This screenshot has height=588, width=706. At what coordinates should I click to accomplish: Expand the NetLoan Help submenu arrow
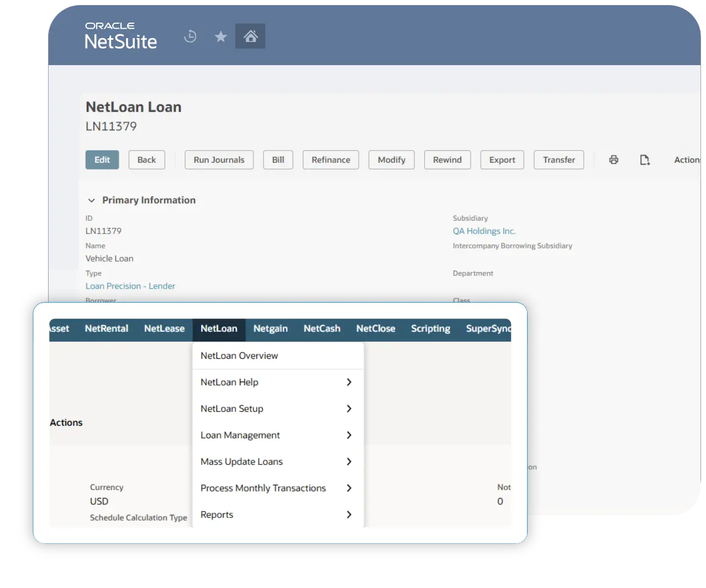(x=349, y=382)
